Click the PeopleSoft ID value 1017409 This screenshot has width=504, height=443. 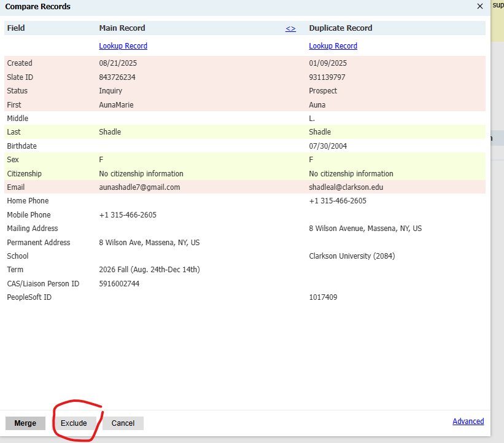(x=323, y=297)
